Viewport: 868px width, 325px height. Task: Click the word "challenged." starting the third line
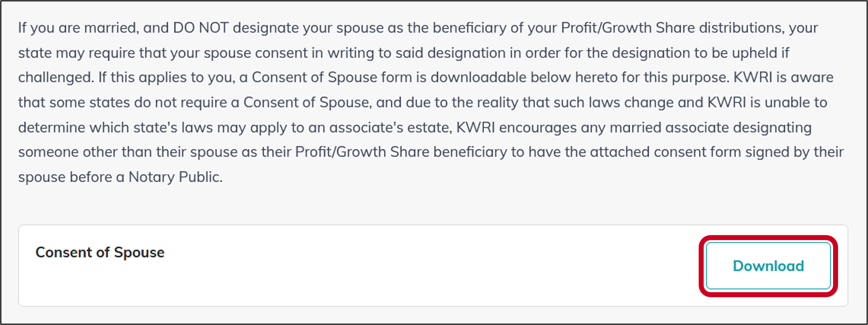coord(56,77)
